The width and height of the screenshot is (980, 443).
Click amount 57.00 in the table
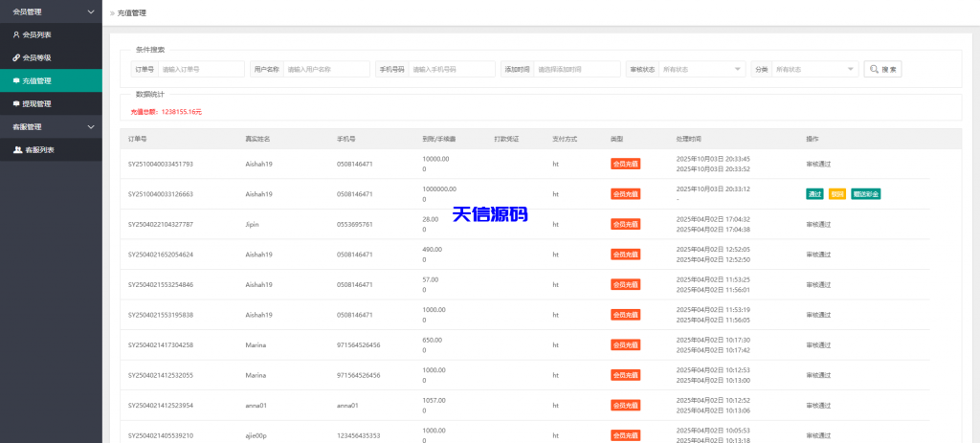pos(431,279)
